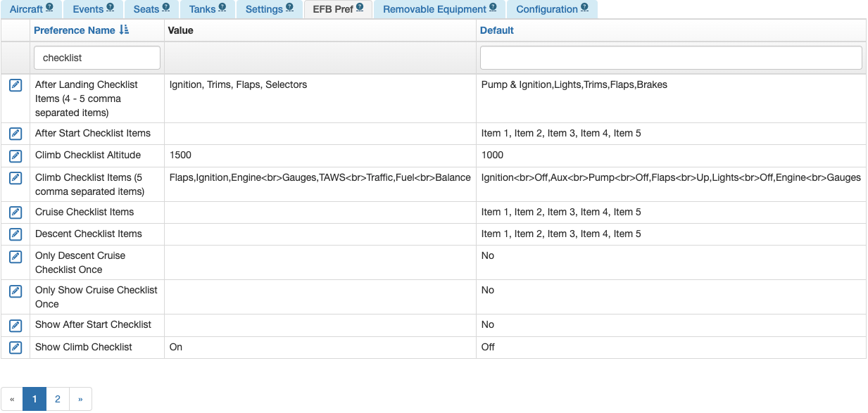Click the sort arrow icon beside Preference Name
Image resolution: width=868 pixels, height=413 pixels.
pyautogui.click(x=125, y=30)
